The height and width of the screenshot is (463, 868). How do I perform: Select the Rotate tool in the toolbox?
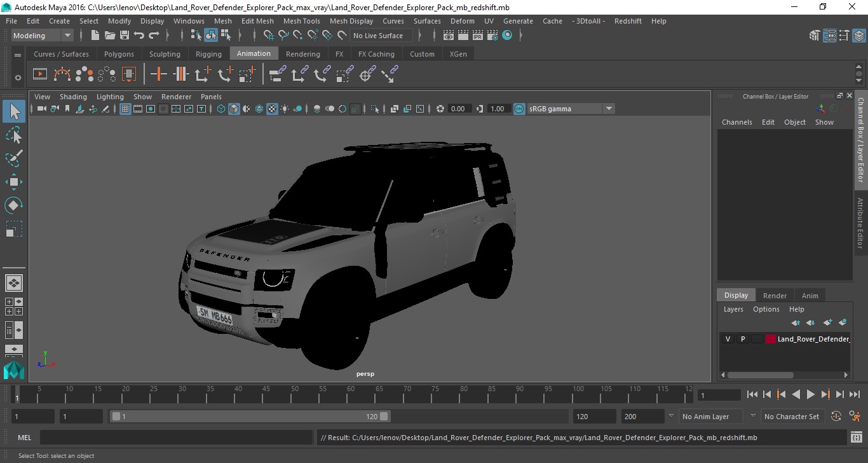pyautogui.click(x=14, y=205)
